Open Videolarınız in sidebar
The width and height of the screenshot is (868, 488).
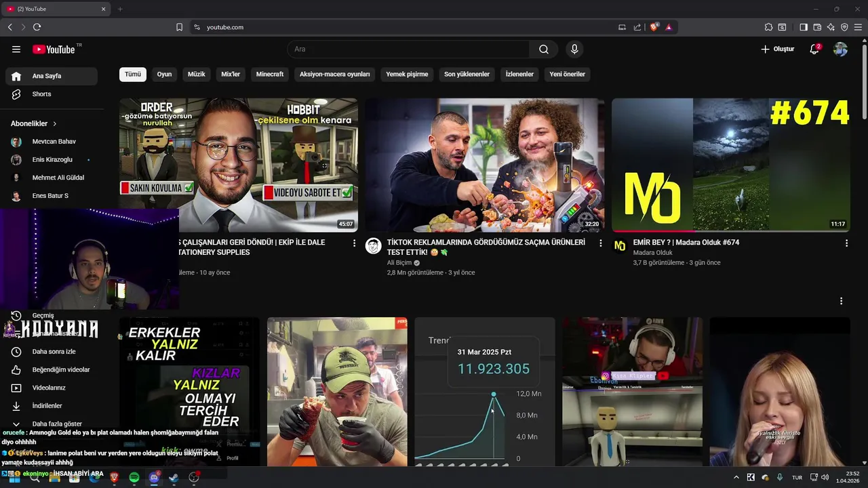(52, 388)
